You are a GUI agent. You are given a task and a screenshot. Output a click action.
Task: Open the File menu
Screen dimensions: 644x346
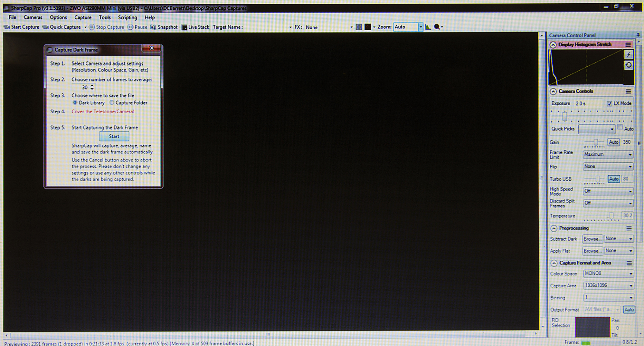[x=13, y=17]
